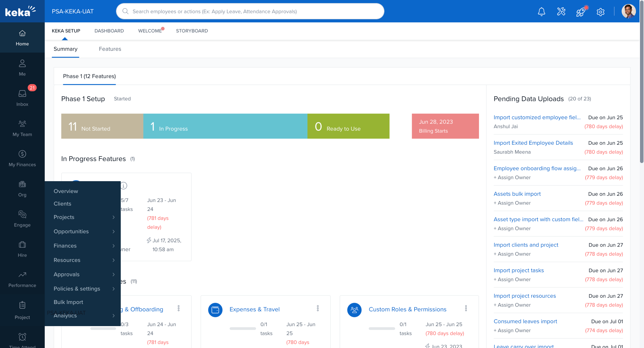Open Time Attend in the sidebar
644x348 pixels.
pos(22,340)
